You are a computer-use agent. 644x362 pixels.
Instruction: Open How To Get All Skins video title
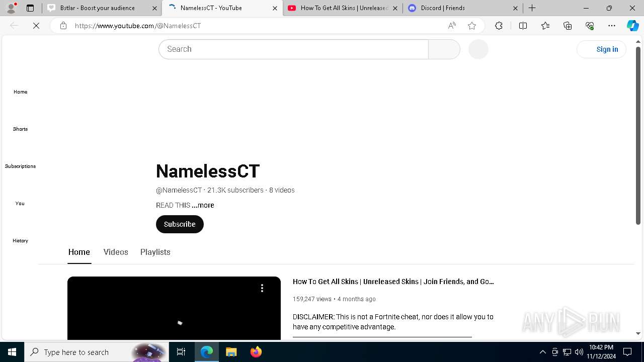click(x=393, y=282)
